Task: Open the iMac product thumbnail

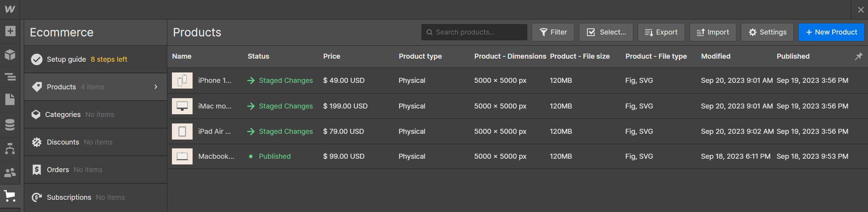Action: [182, 106]
